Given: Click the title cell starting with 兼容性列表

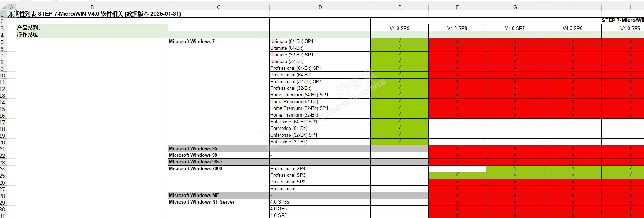Looking at the screenshot, I should [94, 14].
